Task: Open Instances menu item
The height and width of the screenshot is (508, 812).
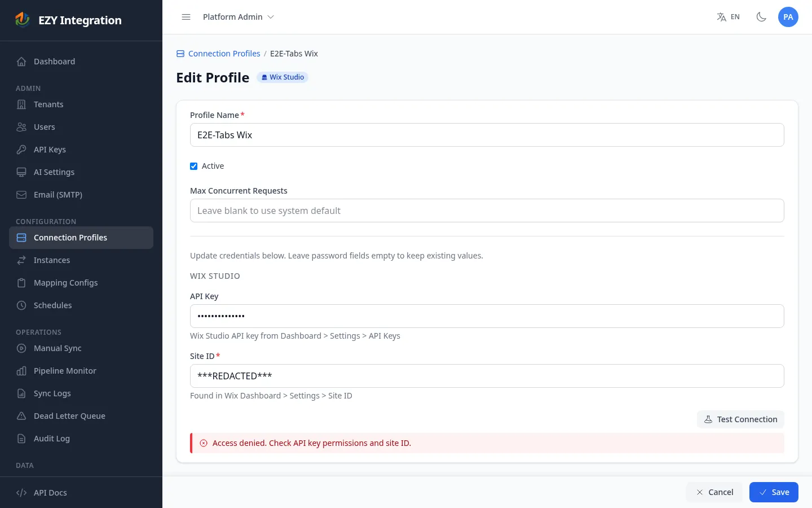Action: pos(81,260)
